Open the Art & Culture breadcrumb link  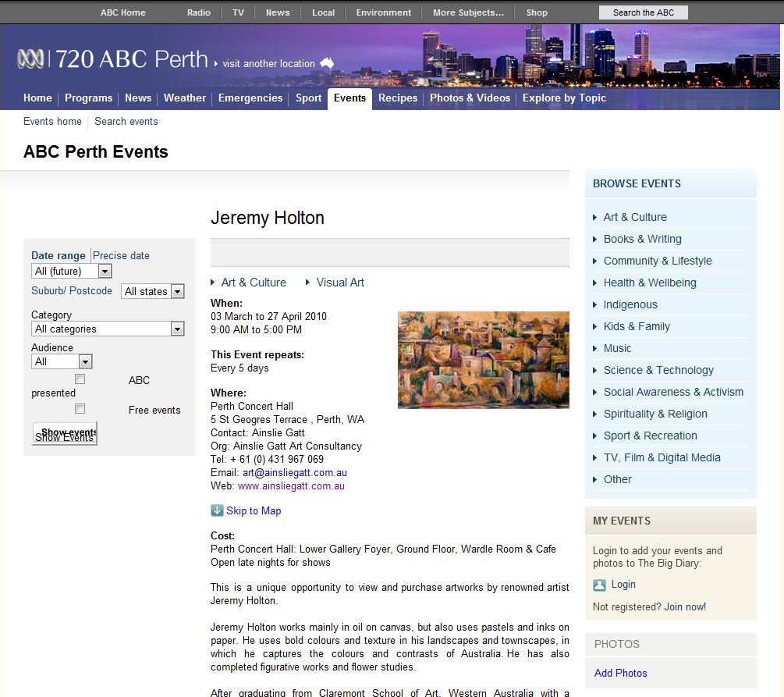254,283
